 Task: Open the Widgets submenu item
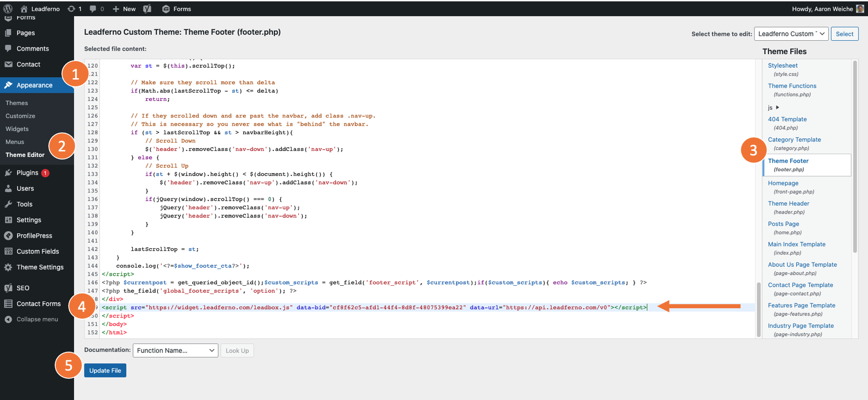17,129
